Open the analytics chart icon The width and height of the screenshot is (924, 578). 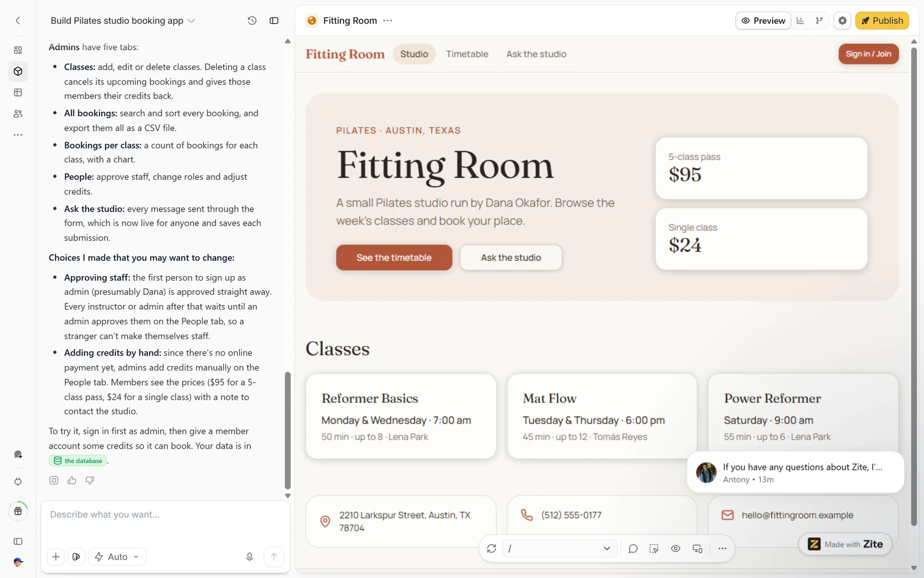point(800,21)
